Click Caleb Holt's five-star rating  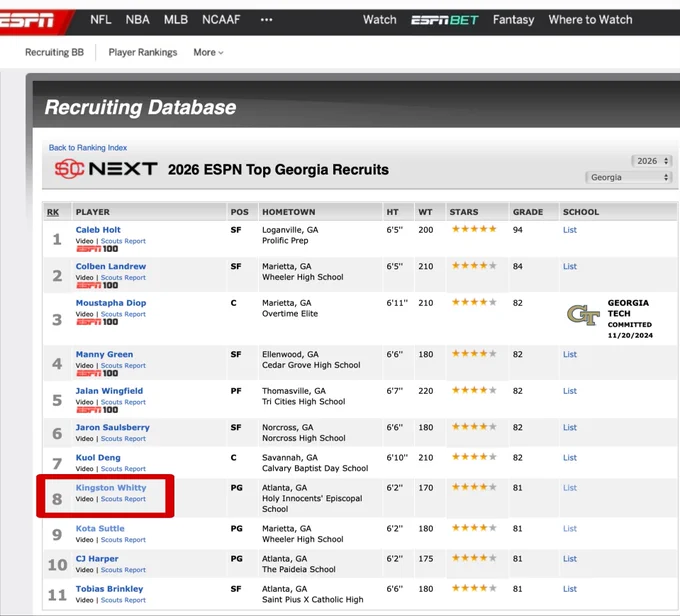coord(474,229)
